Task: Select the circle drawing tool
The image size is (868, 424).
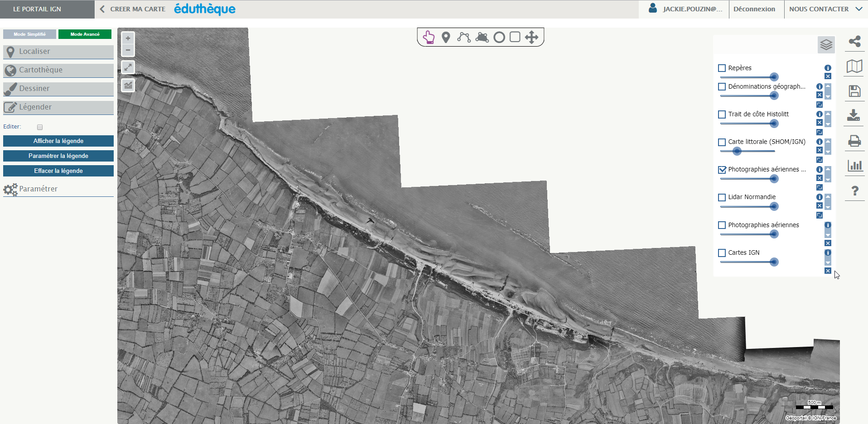Action: 499,37
